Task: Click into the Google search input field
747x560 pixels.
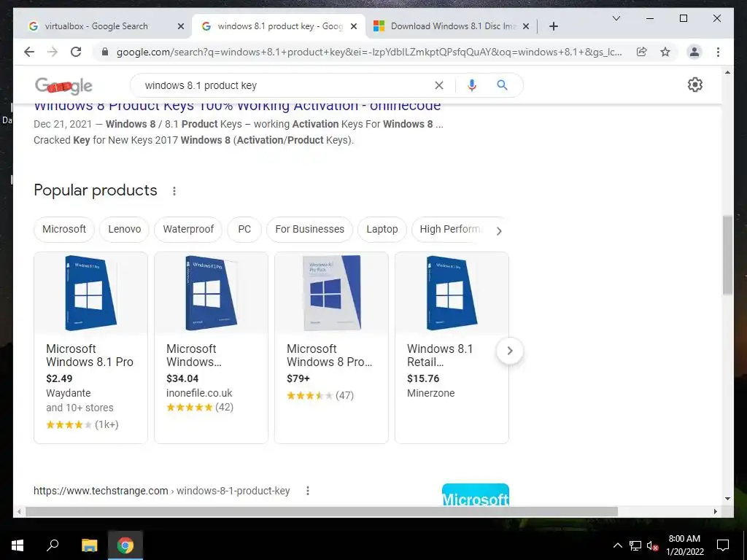Action: click(x=286, y=85)
